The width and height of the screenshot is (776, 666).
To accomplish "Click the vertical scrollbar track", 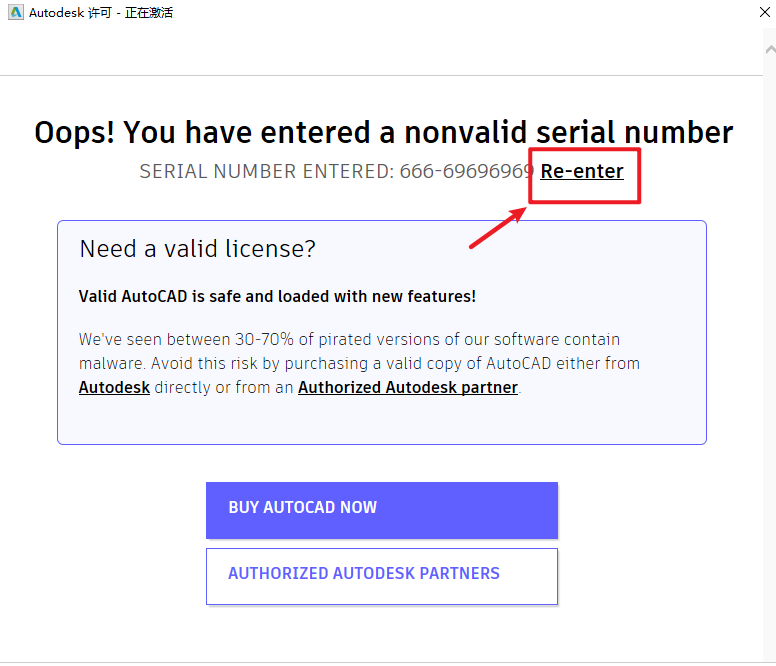I will (769, 350).
